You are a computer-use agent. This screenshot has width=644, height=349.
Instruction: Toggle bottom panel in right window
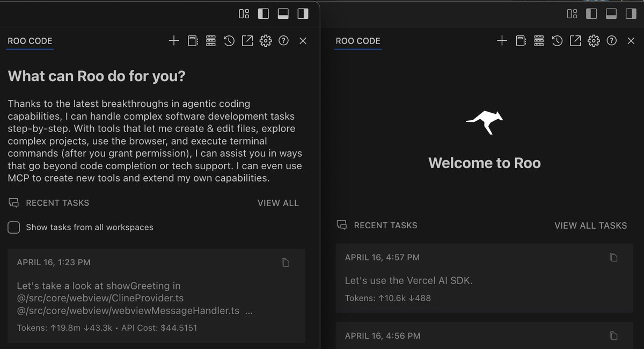pos(611,14)
